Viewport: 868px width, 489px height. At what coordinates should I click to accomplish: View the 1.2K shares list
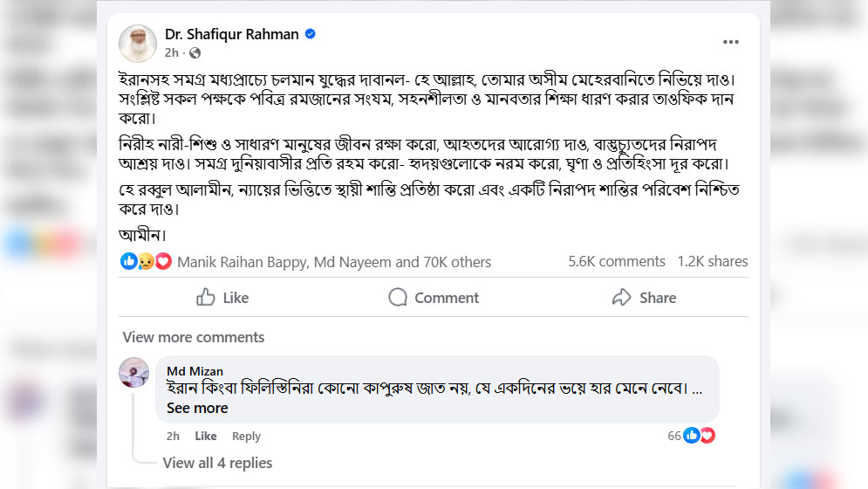pos(713,261)
